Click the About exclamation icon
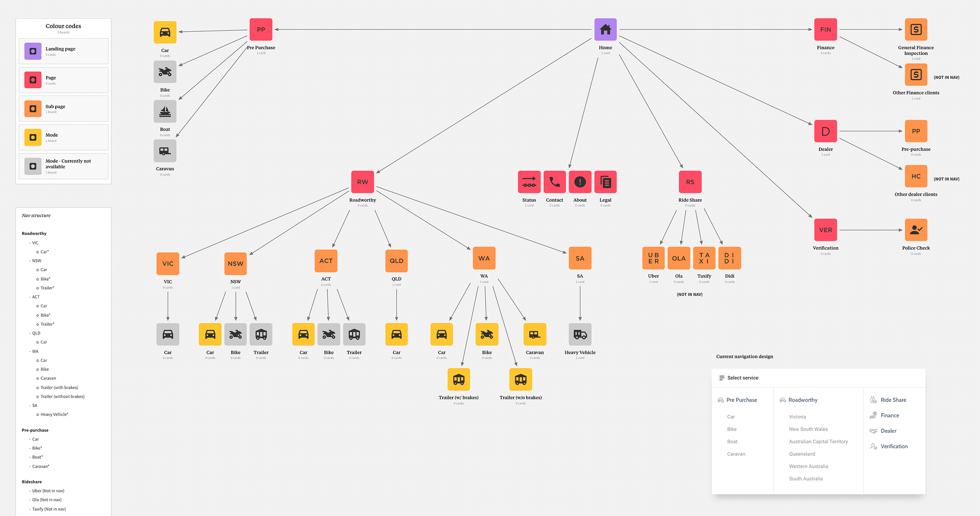This screenshot has height=516, width=980. coord(580,182)
